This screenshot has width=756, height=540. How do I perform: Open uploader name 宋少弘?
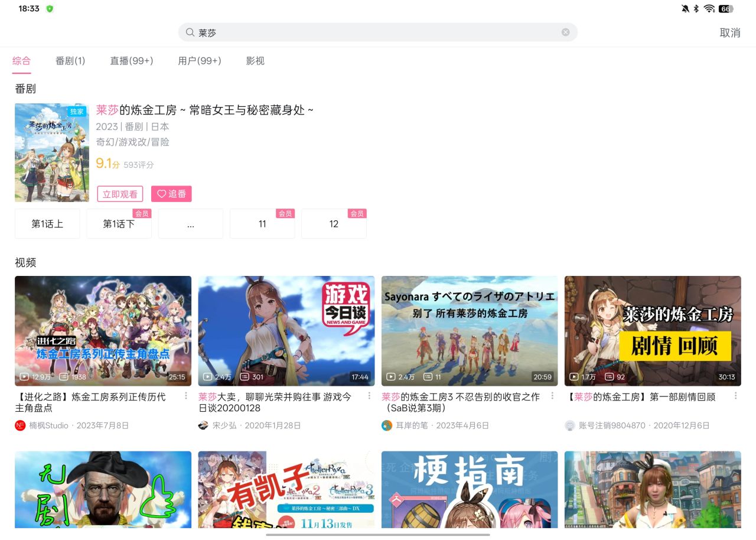coord(224,425)
